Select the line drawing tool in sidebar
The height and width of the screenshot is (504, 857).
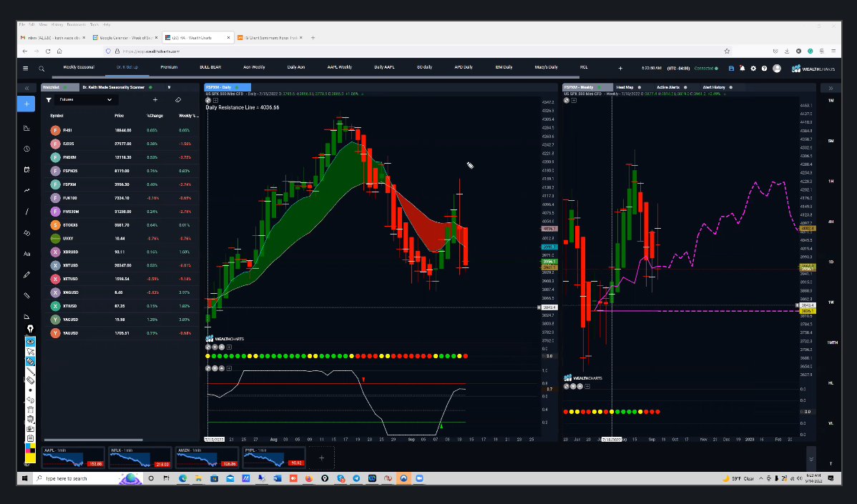point(26,212)
